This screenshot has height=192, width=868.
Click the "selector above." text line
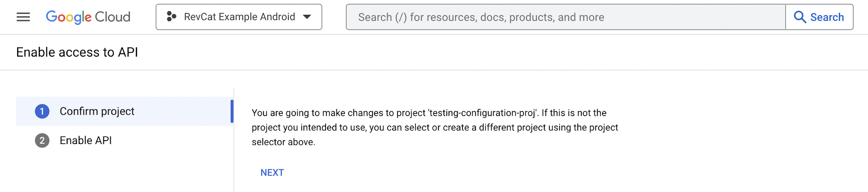tap(283, 142)
